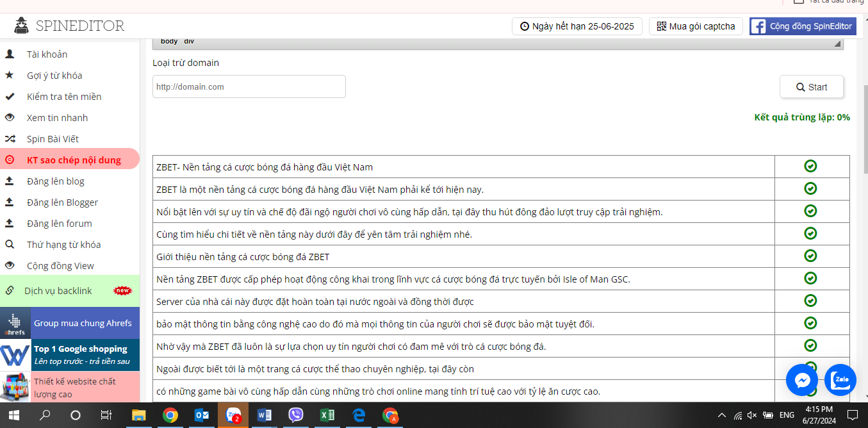Click the QR code icon beside Mua gói captcha
Image resolution: width=868 pixels, height=428 pixels.
click(662, 26)
